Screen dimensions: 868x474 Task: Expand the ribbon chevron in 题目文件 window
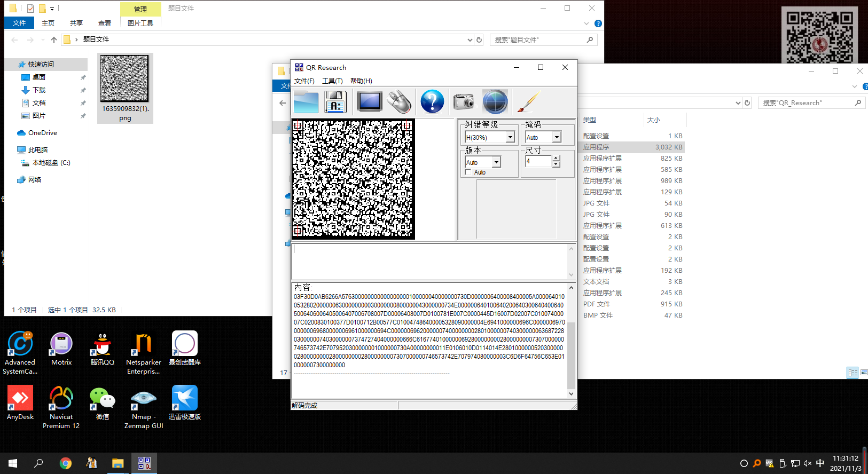[587, 23]
